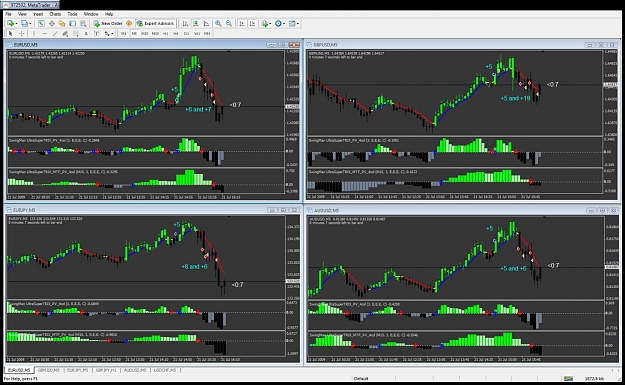Toggle the Expert Advisors button
This screenshot has width=625, height=385.
tap(155, 24)
